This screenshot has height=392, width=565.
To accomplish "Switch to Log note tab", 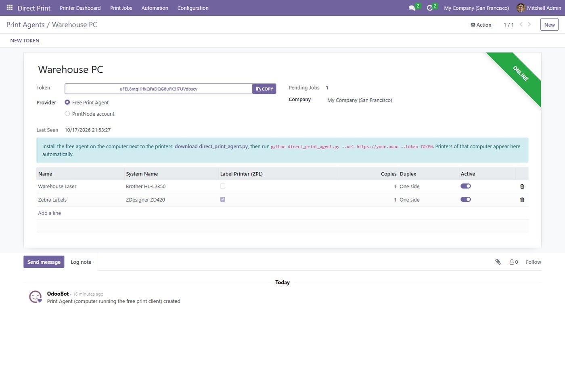I will pos(81,262).
